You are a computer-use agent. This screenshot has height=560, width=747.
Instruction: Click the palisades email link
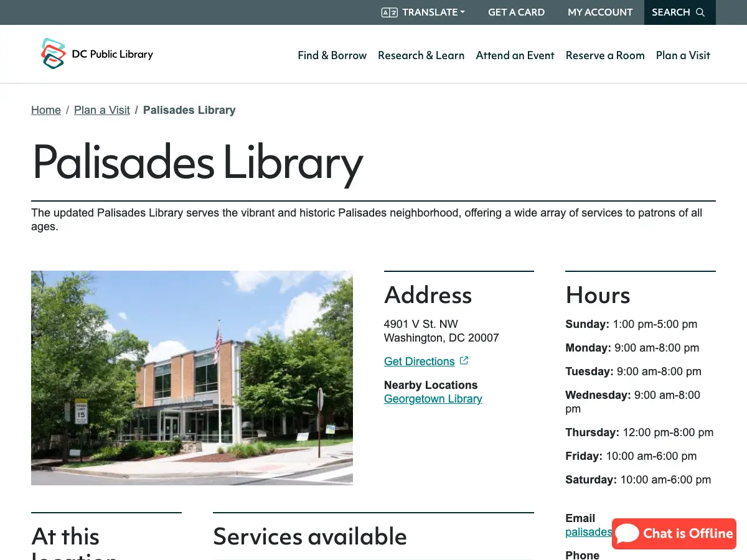point(589,532)
